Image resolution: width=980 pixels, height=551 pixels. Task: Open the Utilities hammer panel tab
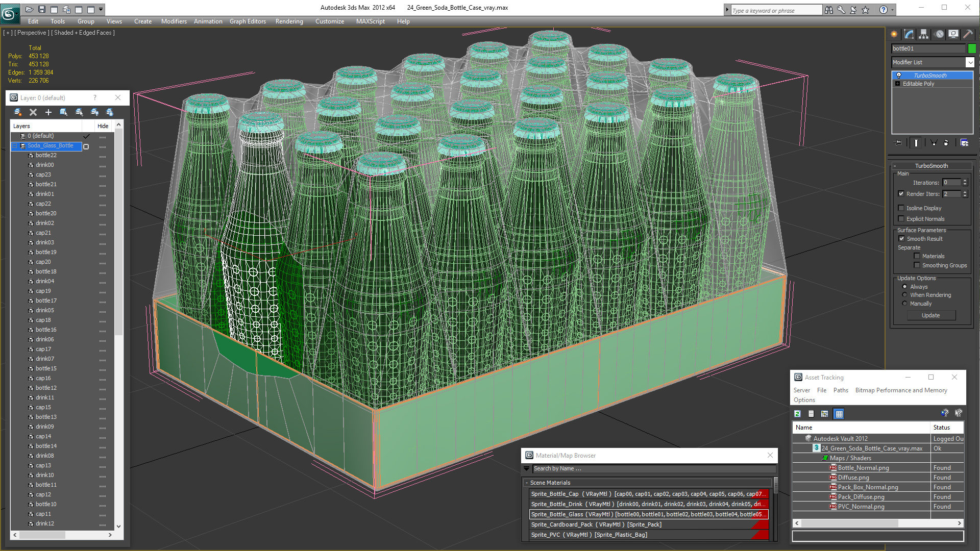tap(968, 34)
